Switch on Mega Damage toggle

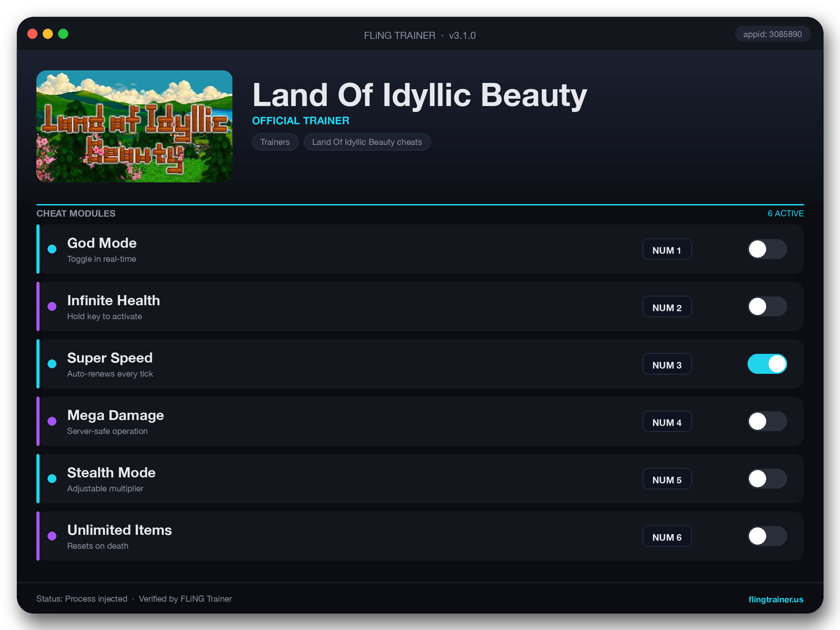point(767,421)
